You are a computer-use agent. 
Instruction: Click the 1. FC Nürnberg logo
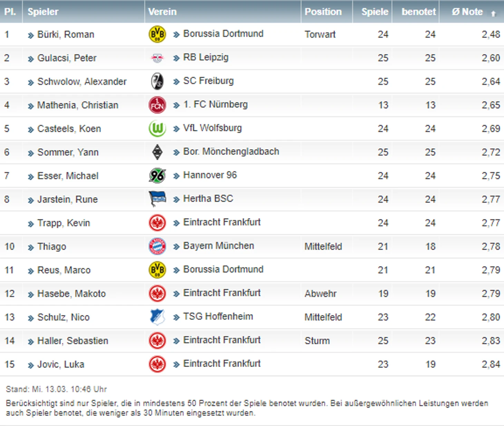point(157,105)
